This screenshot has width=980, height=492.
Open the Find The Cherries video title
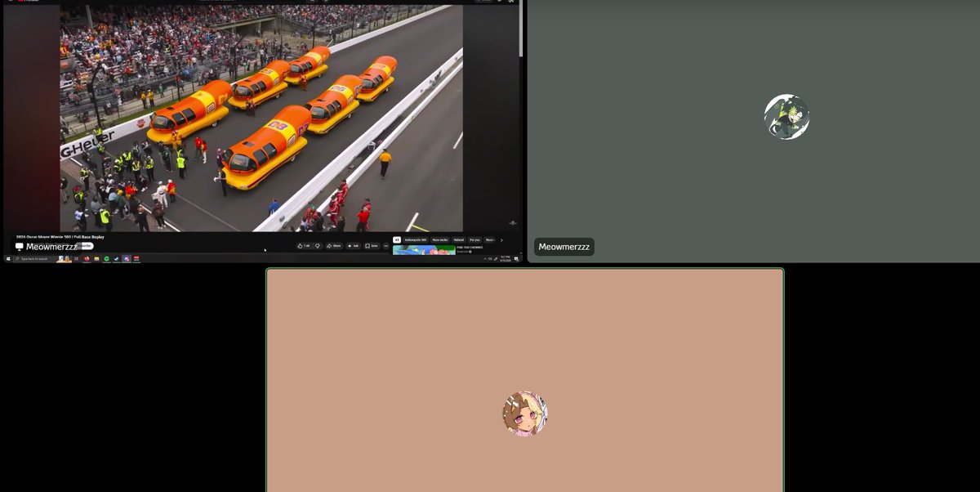pos(470,247)
